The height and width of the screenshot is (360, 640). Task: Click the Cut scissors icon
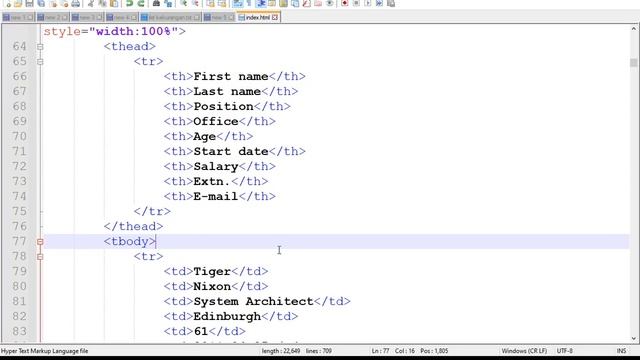[x=91, y=4]
